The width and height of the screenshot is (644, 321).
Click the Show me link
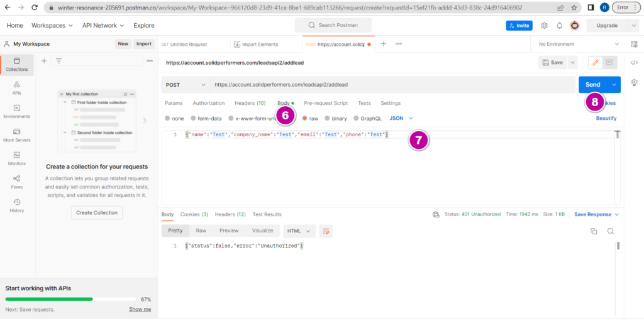140,309
